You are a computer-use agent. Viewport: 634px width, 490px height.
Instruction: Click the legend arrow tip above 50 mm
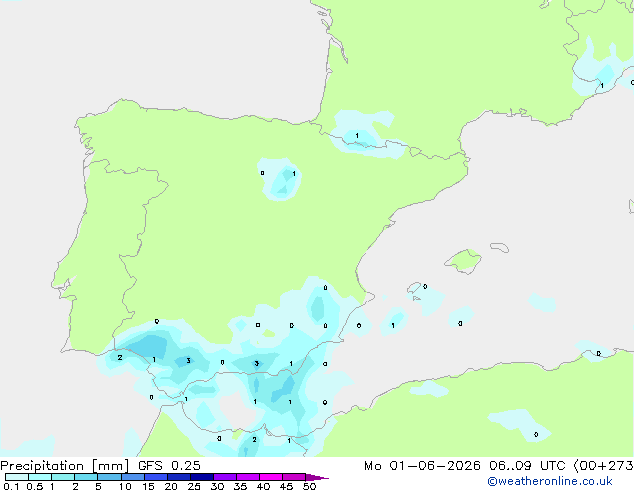317,477
